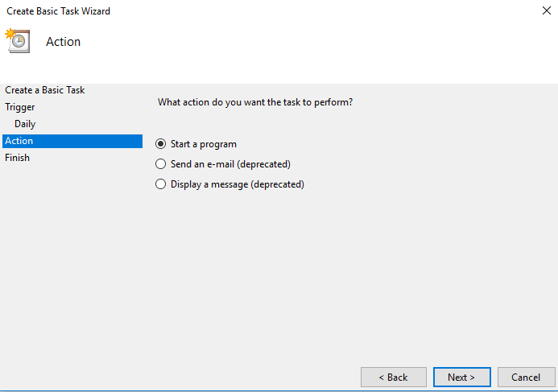The height and width of the screenshot is (392, 558).
Task: Select the Start a program radio button
Action: [x=160, y=144]
